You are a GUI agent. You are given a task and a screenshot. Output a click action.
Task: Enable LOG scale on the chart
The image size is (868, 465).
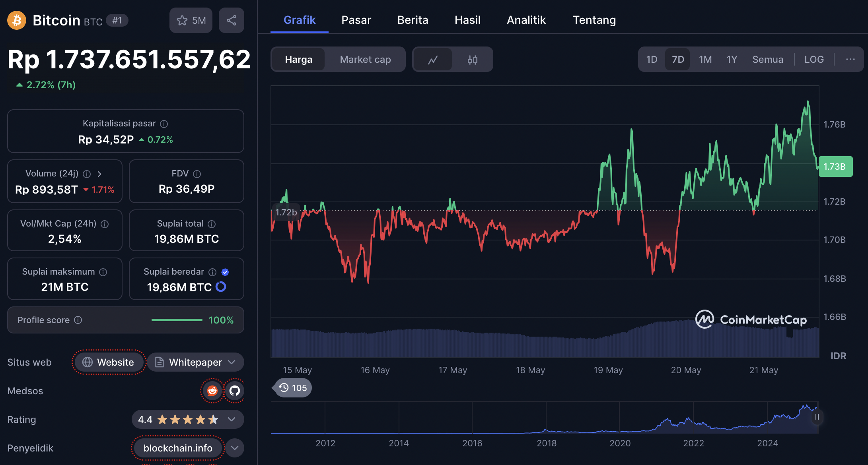[814, 59]
